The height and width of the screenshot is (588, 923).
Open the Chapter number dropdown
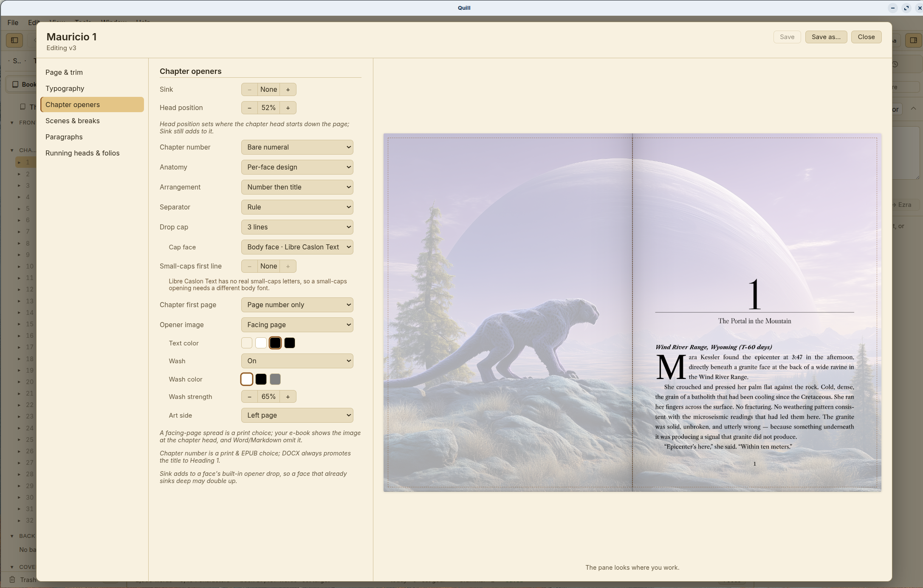click(297, 147)
